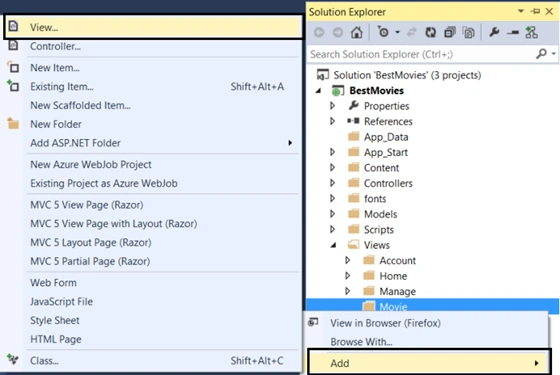This screenshot has width=560, height=375.
Task: Click the search magnifier icon in Solution Explorer
Action: 541,54
